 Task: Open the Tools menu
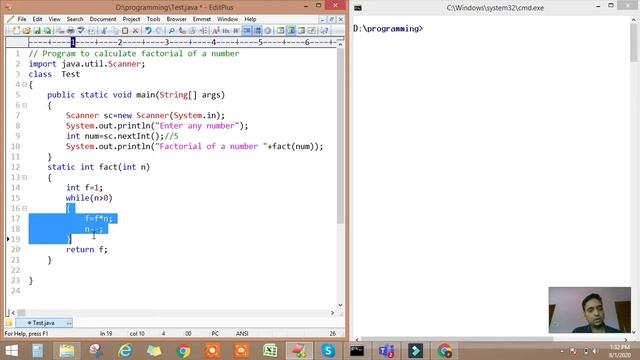(x=153, y=19)
